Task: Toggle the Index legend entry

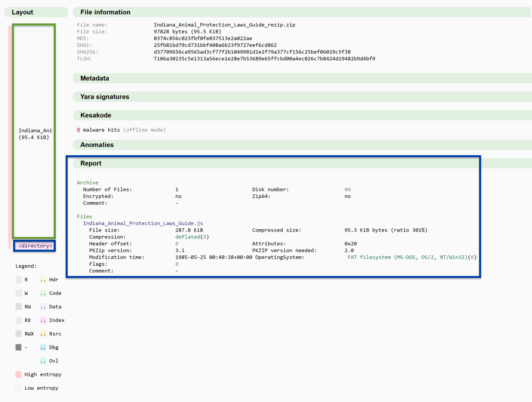Action: tap(42, 320)
